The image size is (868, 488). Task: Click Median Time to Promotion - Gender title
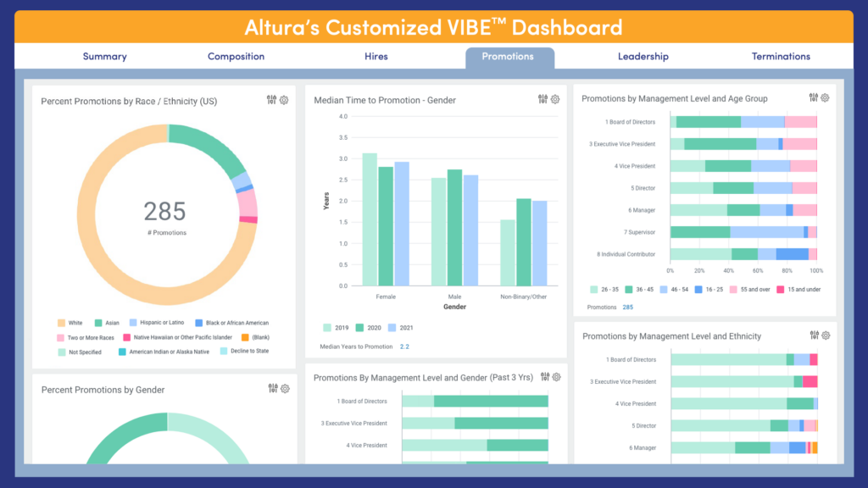click(385, 100)
